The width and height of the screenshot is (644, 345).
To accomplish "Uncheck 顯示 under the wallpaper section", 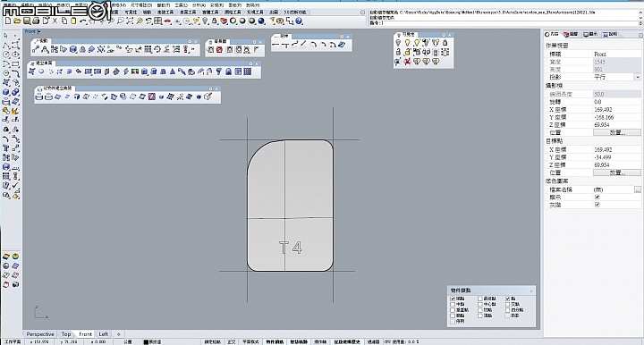I will click(597, 197).
